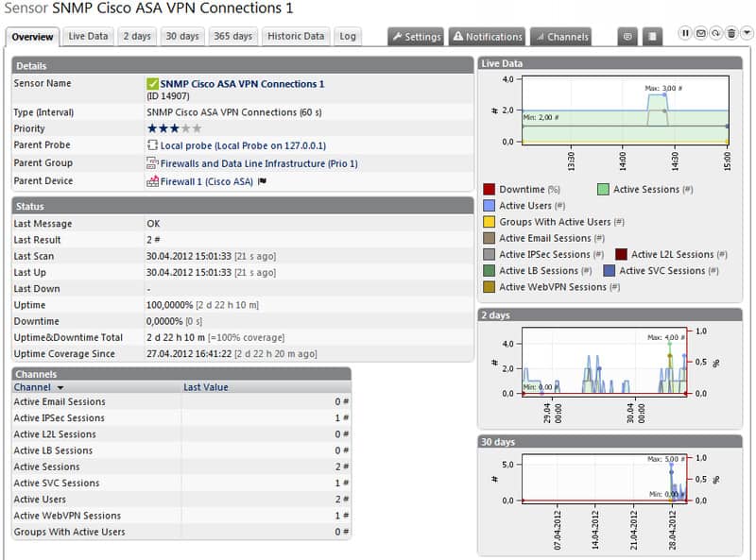
Task: Sort the table by the Last Value header
Action: pyautogui.click(x=206, y=387)
